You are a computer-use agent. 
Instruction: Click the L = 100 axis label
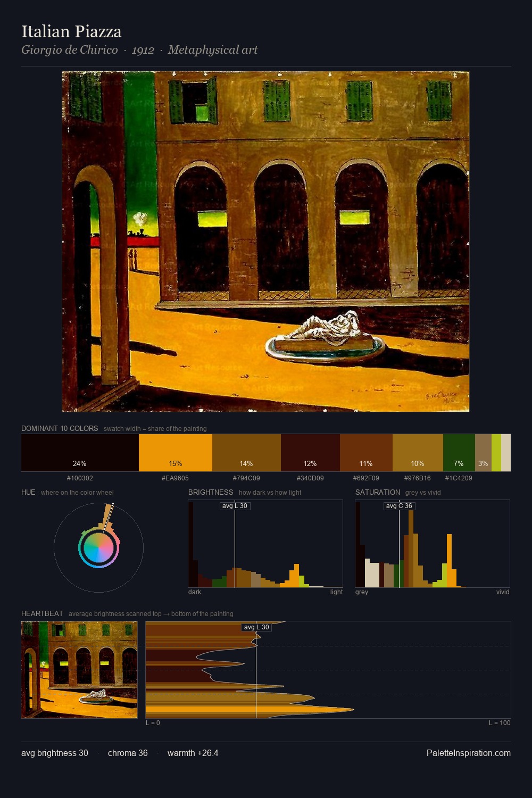coord(500,723)
